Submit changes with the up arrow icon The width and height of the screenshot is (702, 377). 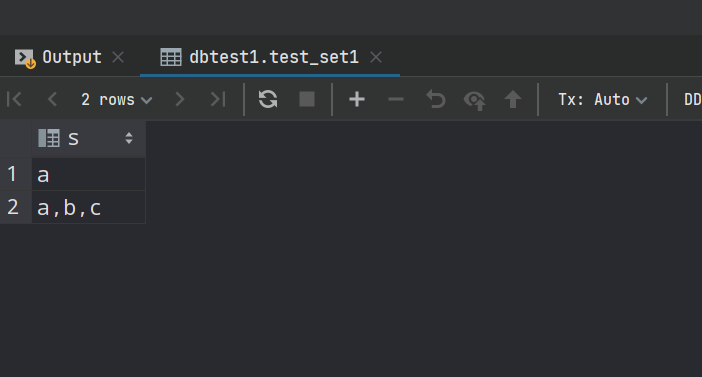513,99
